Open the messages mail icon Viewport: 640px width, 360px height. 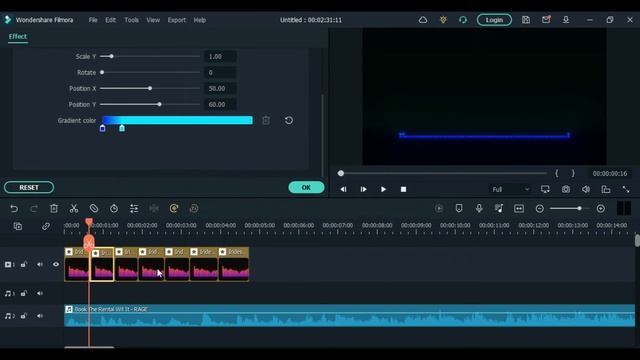coord(546,20)
